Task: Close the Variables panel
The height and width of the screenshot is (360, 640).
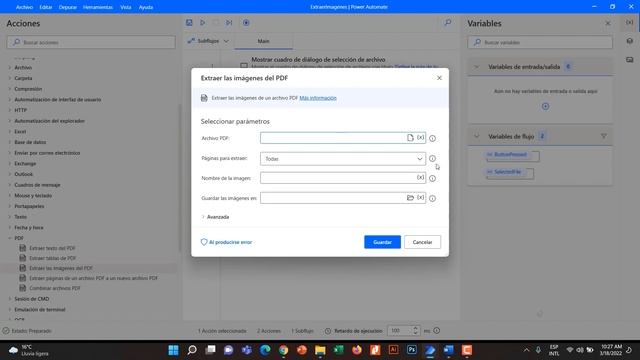Action: 608,23
